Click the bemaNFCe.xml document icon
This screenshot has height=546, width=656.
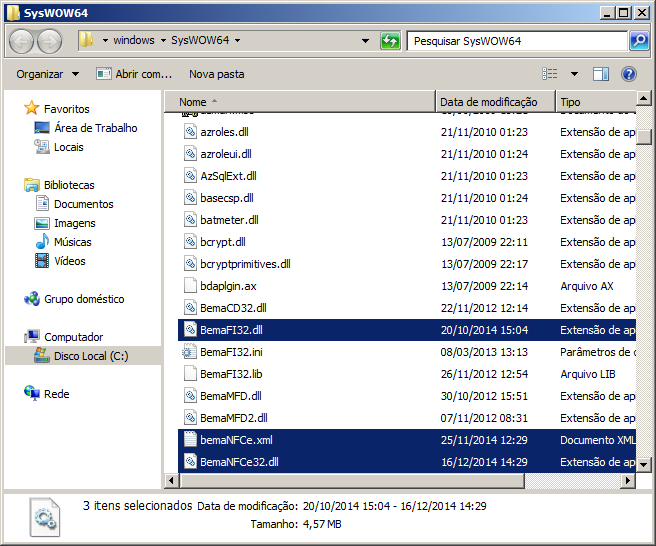[190, 440]
